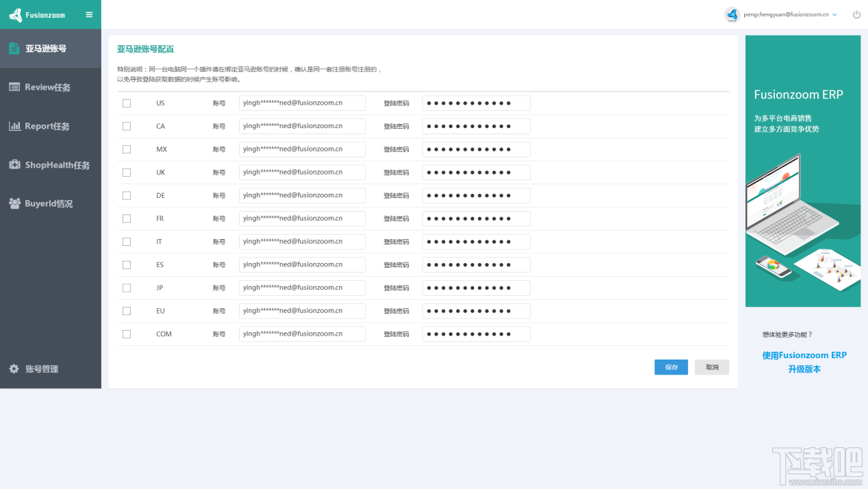Tick the CA marketplace checkbox
This screenshot has height=489, width=868.
click(127, 126)
